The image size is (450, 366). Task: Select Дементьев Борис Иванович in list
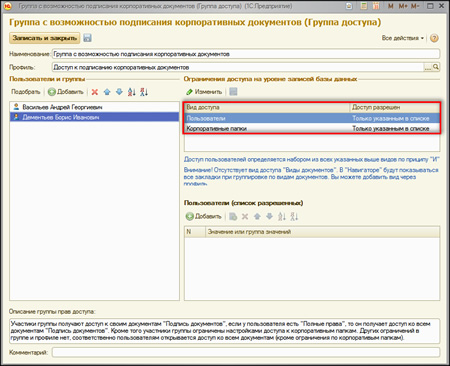94,117
